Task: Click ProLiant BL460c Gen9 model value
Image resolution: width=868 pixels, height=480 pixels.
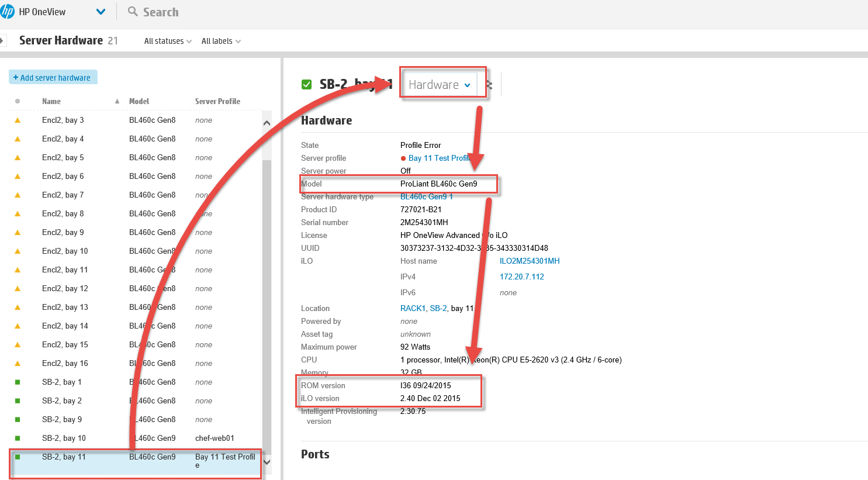Action: (x=439, y=184)
